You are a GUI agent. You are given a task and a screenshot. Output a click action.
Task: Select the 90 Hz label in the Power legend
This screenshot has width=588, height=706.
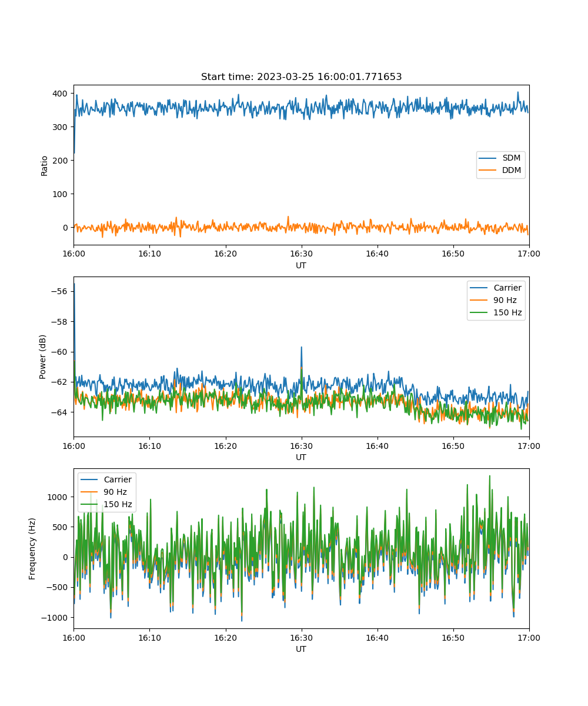point(505,301)
